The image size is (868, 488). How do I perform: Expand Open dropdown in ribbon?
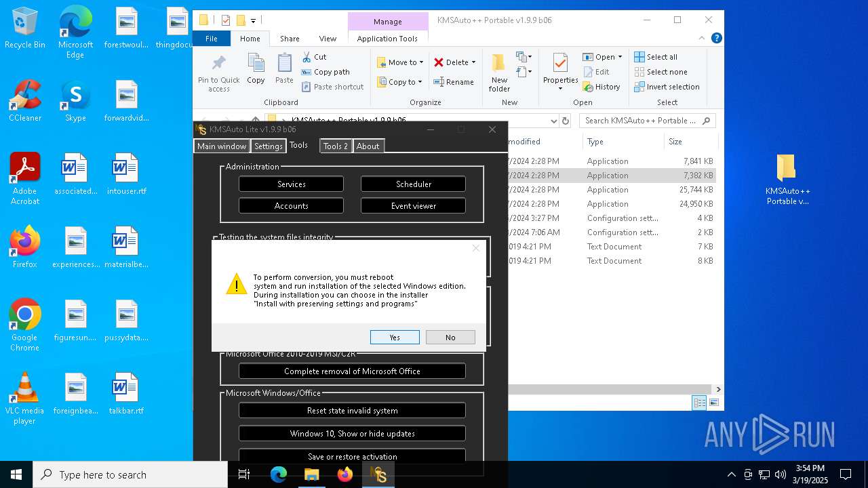click(x=620, y=57)
